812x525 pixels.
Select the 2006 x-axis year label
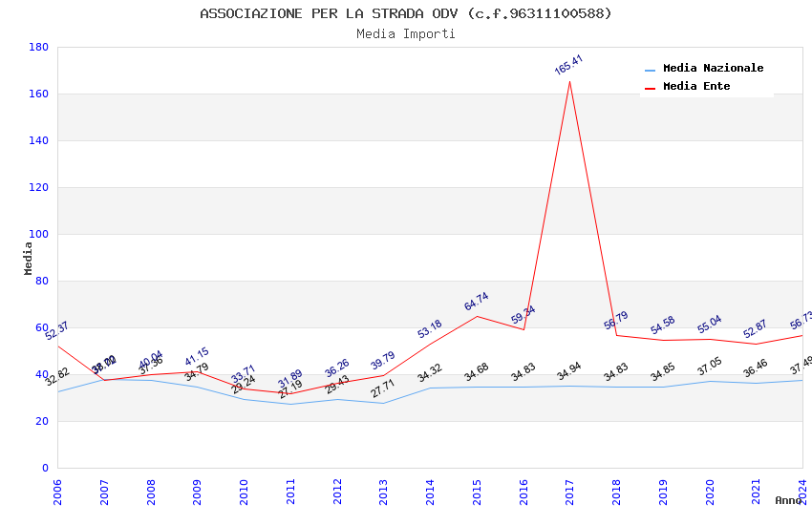point(57,493)
